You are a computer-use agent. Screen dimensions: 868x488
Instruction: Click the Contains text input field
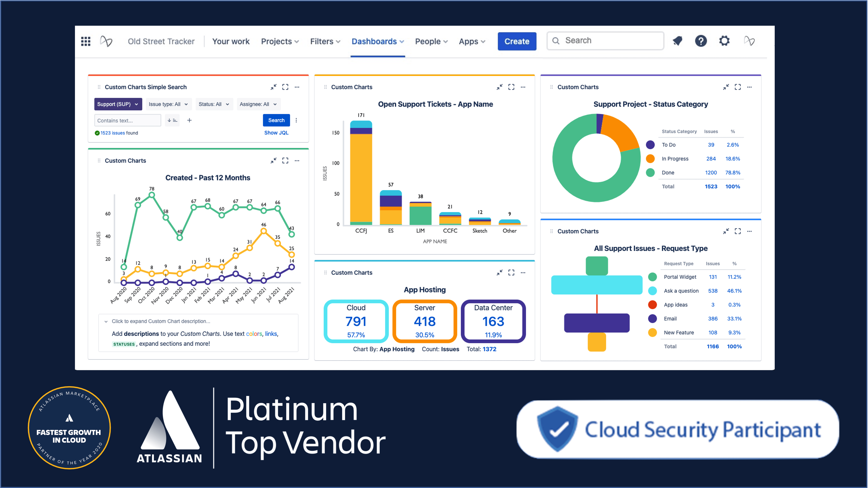tap(127, 120)
